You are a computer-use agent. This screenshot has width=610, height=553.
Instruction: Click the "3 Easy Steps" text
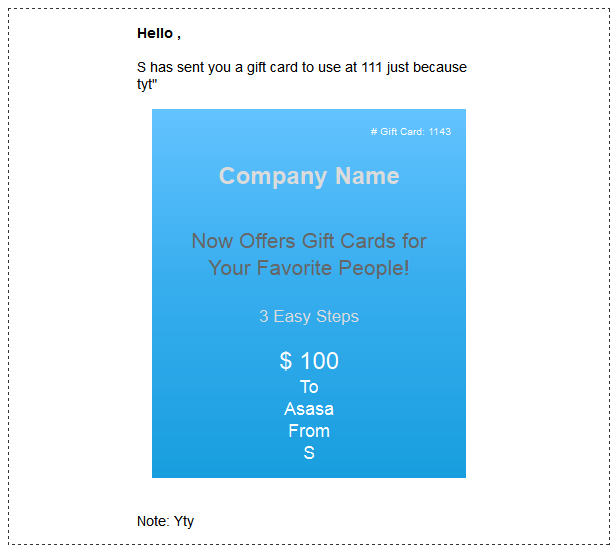click(x=309, y=316)
